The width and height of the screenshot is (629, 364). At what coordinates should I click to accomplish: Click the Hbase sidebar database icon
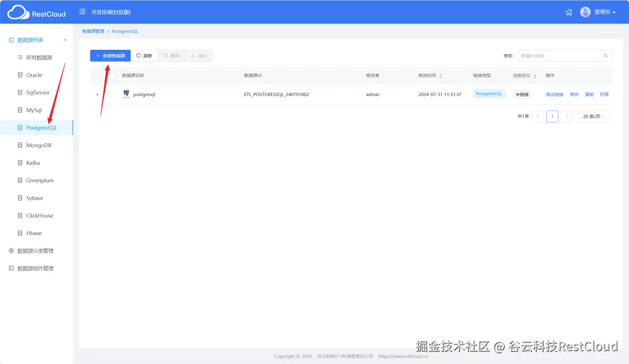(x=20, y=233)
